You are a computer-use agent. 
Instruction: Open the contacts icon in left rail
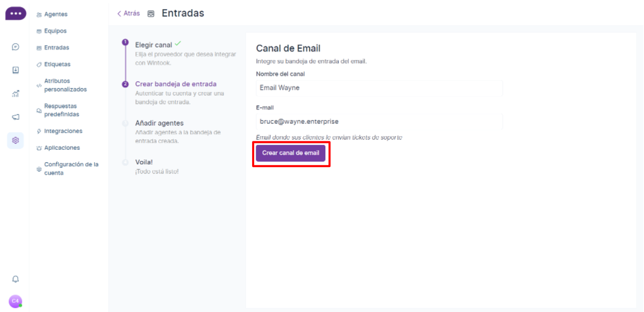(x=15, y=70)
